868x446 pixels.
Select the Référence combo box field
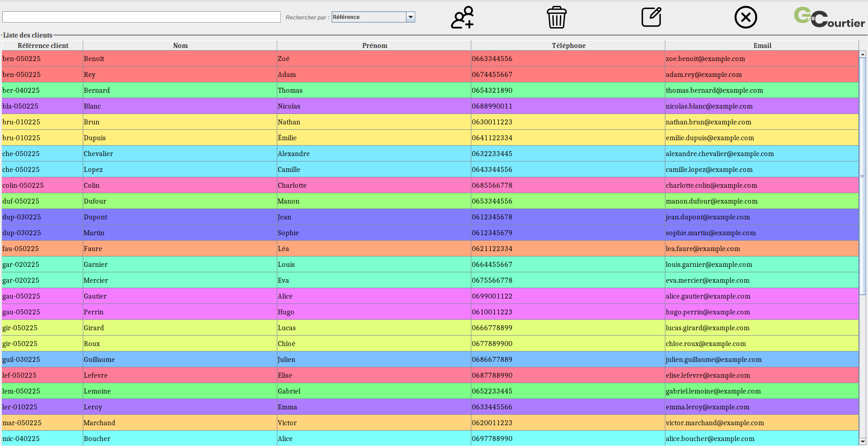(x=369, y=17)
